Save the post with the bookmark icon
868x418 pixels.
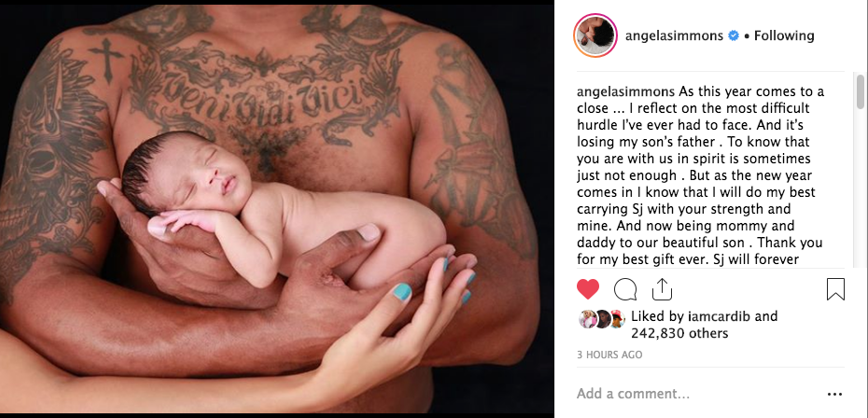[835, 289]
